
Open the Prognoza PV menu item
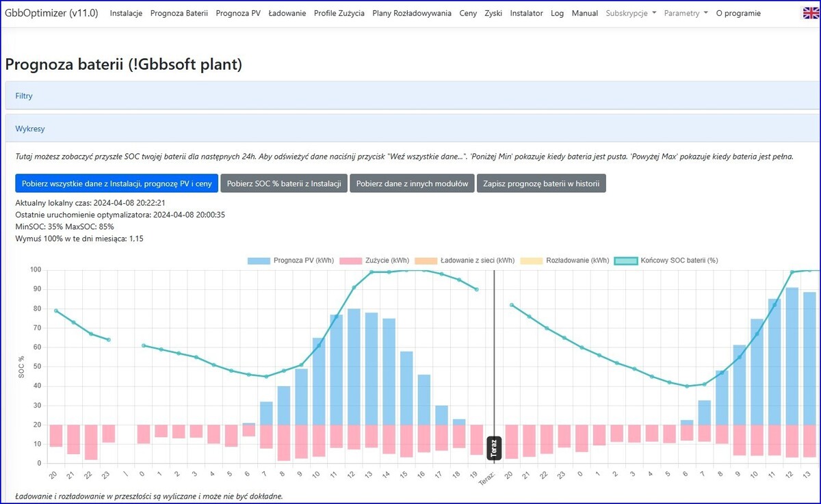(x=237, y=13)
